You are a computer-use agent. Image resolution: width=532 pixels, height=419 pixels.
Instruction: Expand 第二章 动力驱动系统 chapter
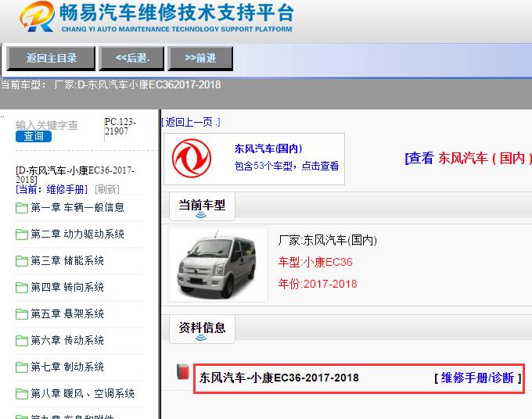77,234
